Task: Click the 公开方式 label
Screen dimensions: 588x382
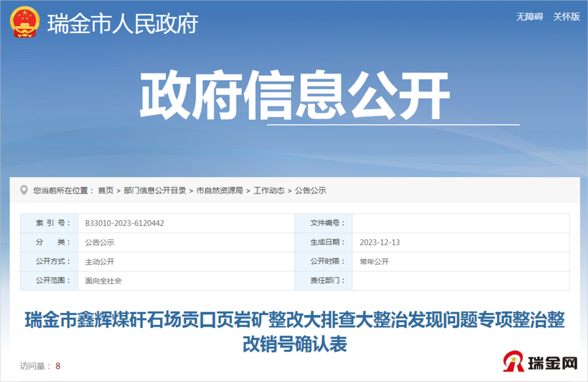Action: 53,262
